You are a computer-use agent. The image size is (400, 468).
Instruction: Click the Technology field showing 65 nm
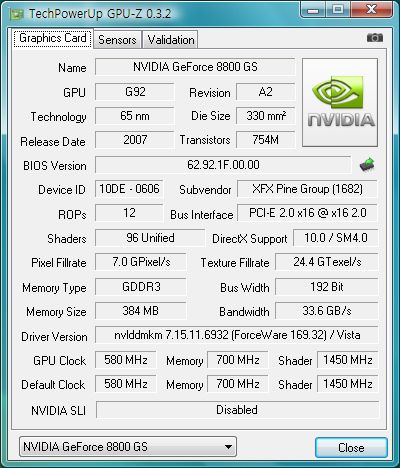coord(135,116)
